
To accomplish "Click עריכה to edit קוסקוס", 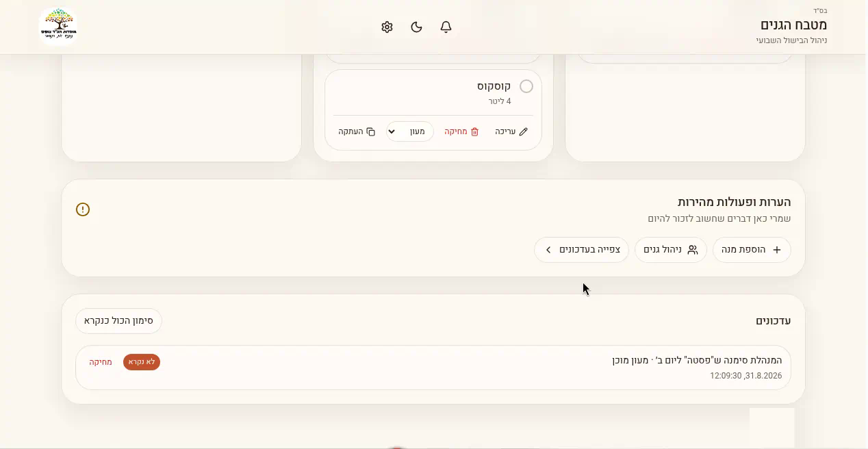I will coord(511,131).
